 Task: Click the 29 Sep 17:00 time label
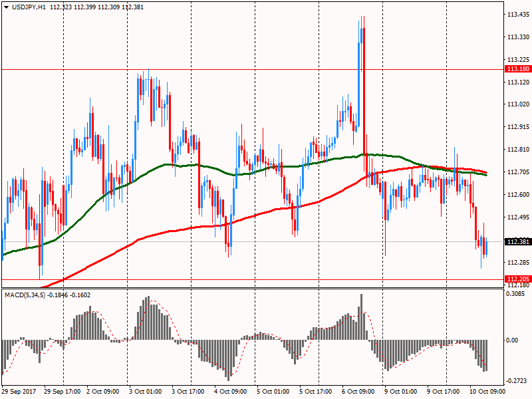(x=63, y=392)
